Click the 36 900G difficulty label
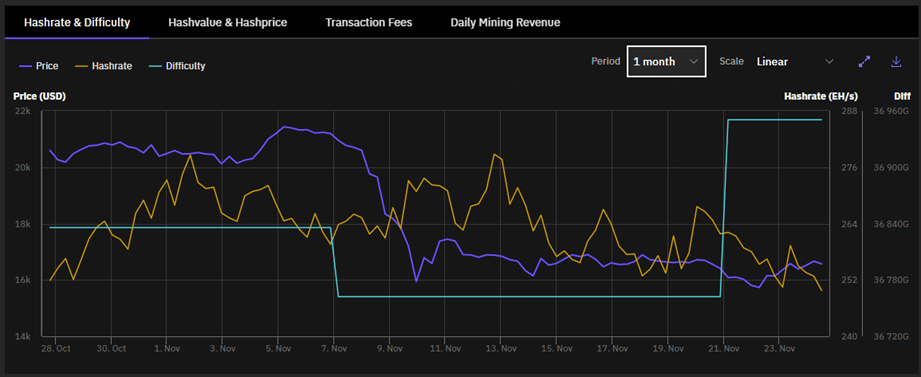The image size is (921, 377). (891, 168)
